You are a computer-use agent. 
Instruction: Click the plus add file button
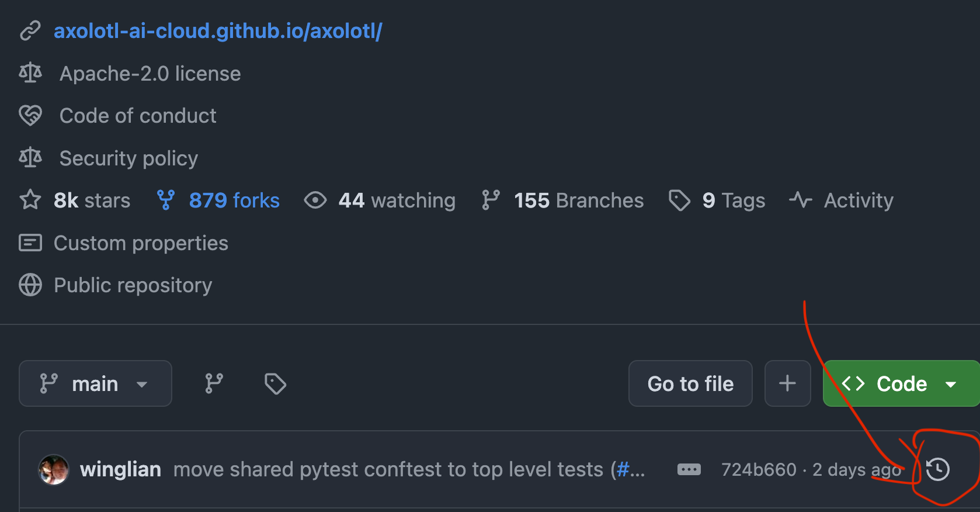click(787, 383)
